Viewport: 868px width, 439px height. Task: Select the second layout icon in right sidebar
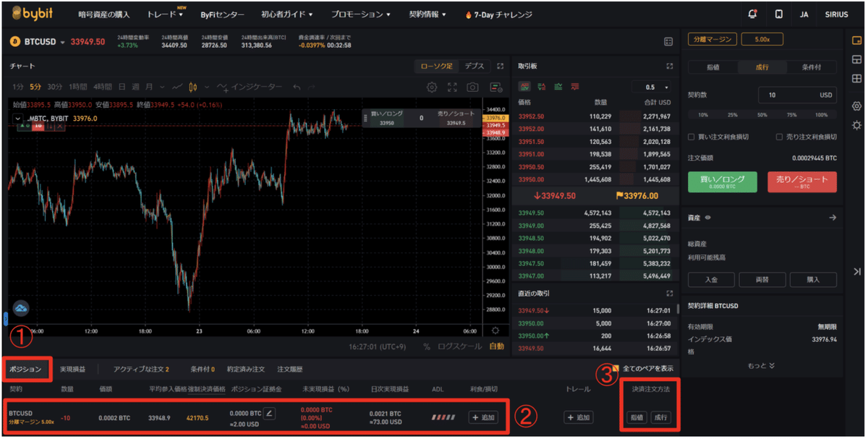856,59
